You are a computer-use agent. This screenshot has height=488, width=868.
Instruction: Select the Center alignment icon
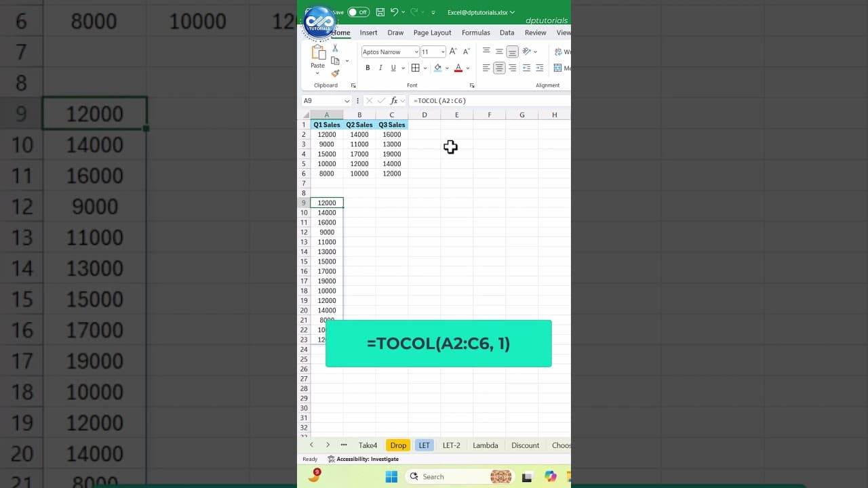tap(499, 66)
